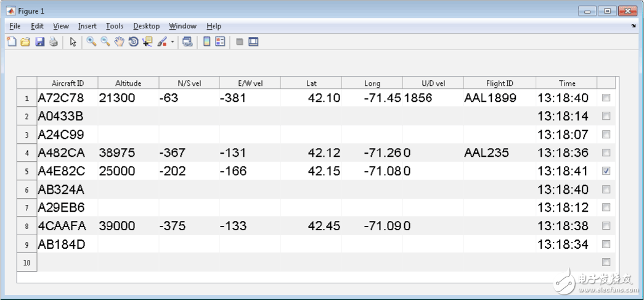This screenshot has width=644, height=300.
Task: Expand the Brush tool dropdown arrow
Action: click(173, 43)
